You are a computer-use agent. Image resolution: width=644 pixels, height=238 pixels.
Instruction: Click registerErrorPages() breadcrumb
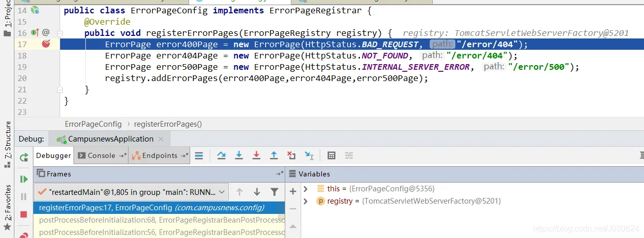click(x=168, y=124)
